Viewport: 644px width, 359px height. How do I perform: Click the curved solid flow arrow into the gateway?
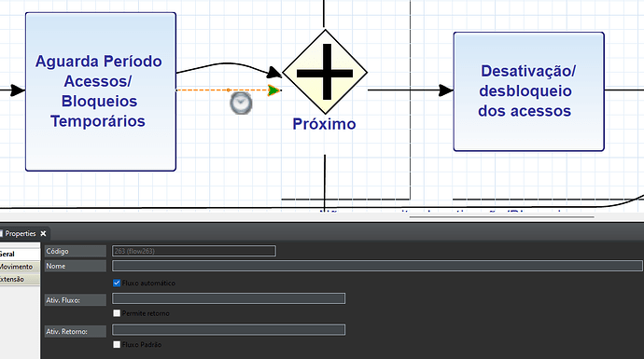pos(230,68)
